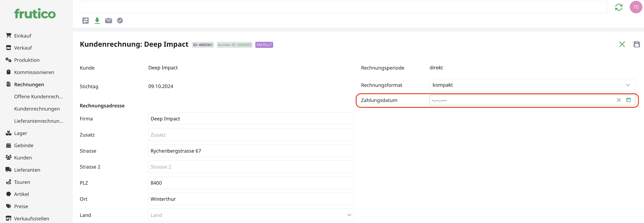Go to Kunden section
The image size is (644, 223).
click(23, 157)
